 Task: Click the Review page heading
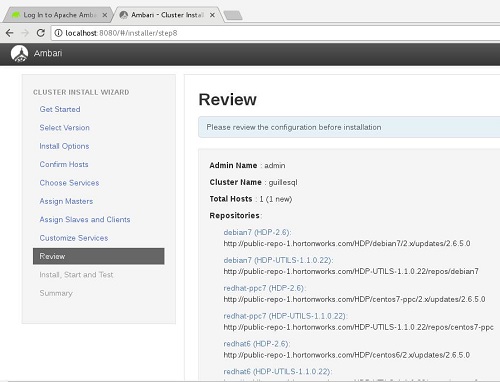[227, 99]
